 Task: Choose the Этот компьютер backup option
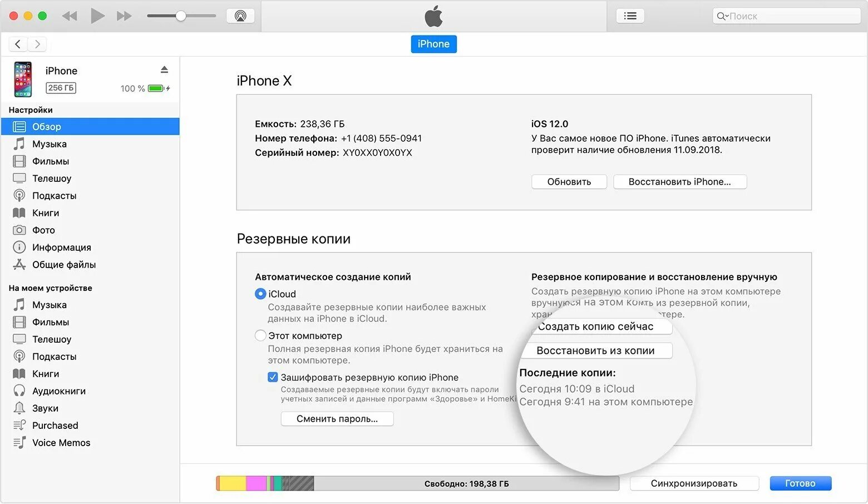pos(260,335)
